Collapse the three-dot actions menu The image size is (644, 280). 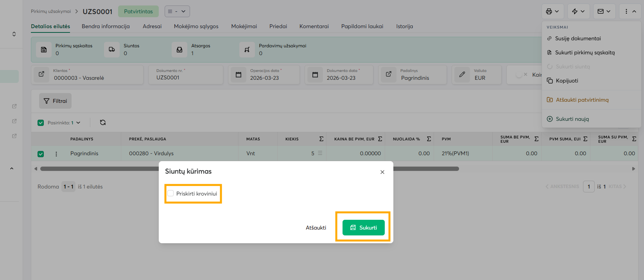tap(630, 11)
